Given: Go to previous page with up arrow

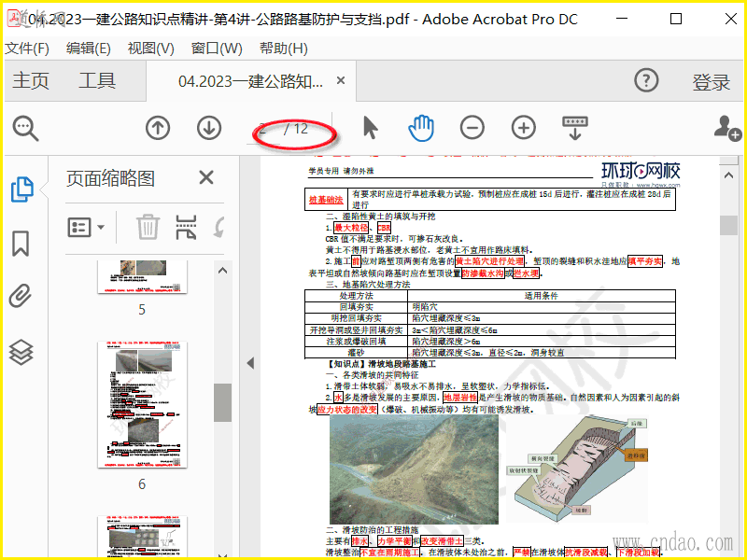Looking at the screenshot, I should (158, 128).
